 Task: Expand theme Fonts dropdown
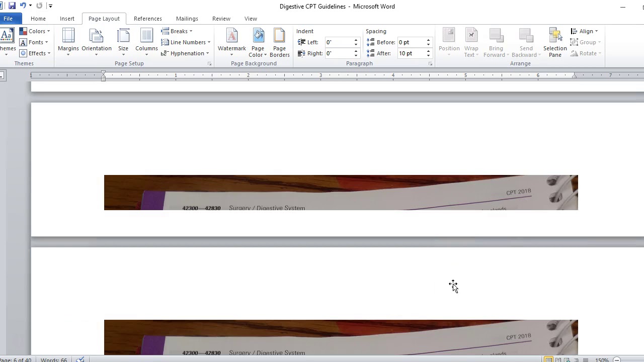34,42
